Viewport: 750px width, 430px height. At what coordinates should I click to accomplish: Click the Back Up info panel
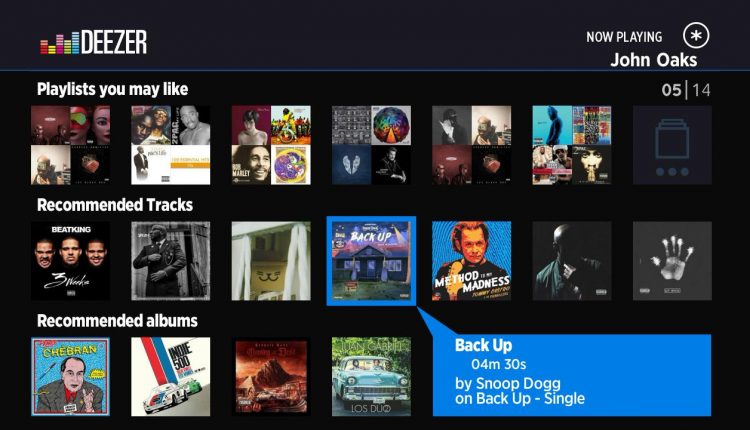point(572,375)
